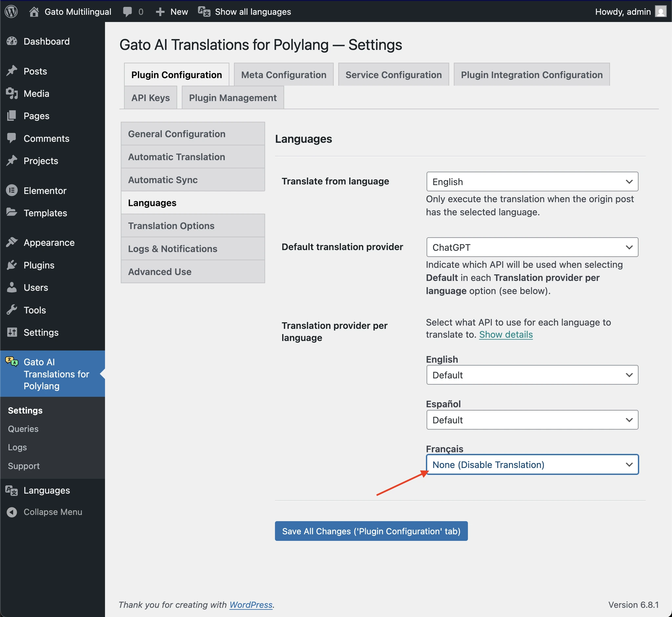Viewport: 672px width, 617px height.
Task: Visit site via the Gato Multilingual home icon
Action: (x=34, y=11)
